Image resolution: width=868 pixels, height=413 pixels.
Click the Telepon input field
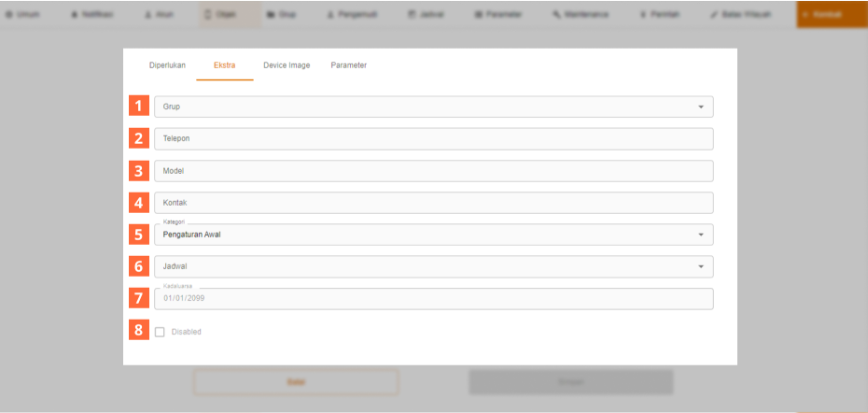point(433,138)
